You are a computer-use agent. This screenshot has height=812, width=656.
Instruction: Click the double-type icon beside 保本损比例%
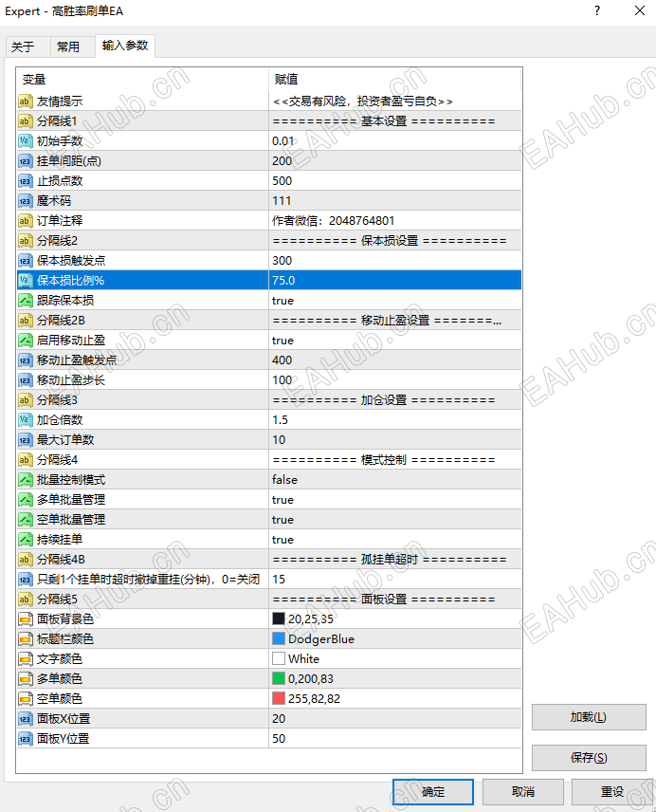point(25,280)
